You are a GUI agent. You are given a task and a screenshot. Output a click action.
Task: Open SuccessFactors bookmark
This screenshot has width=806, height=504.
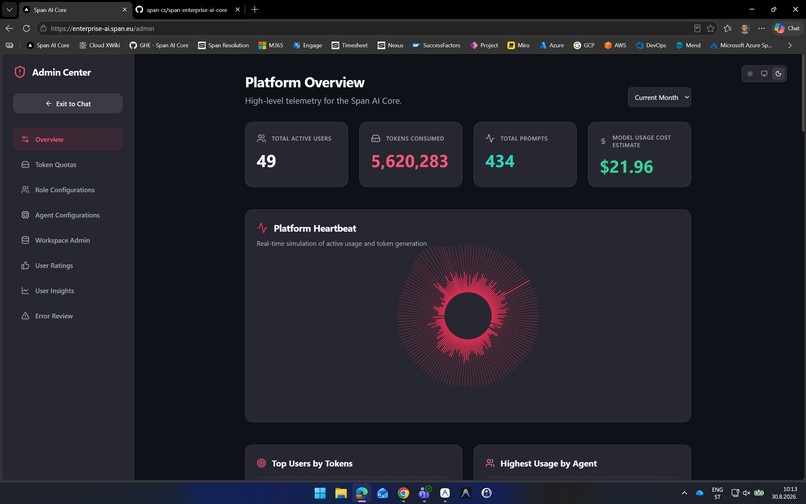436,45
